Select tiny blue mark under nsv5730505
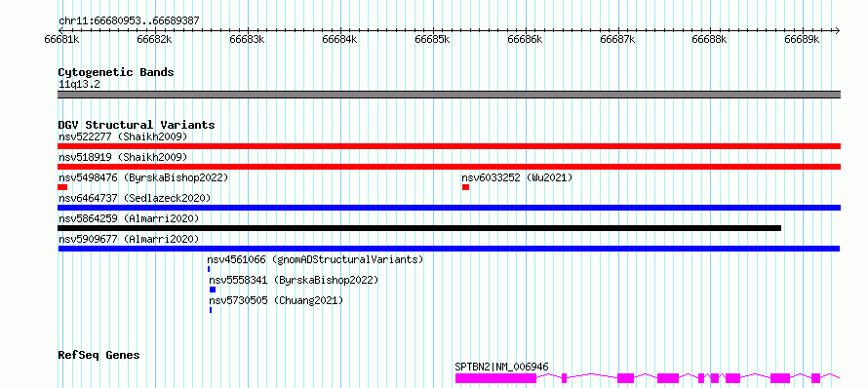The height and width of the screenshot is (388, 868). [211, 310]
